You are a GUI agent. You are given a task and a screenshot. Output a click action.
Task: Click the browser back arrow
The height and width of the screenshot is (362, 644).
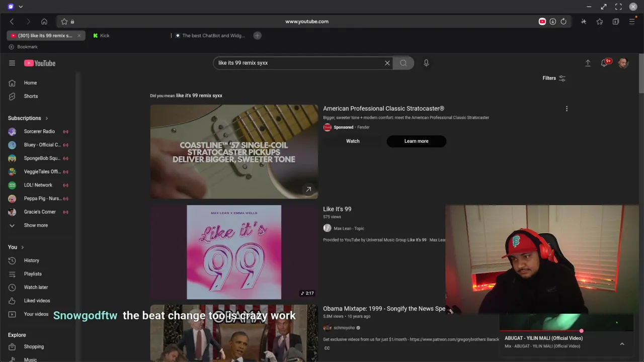coord(12,22)
